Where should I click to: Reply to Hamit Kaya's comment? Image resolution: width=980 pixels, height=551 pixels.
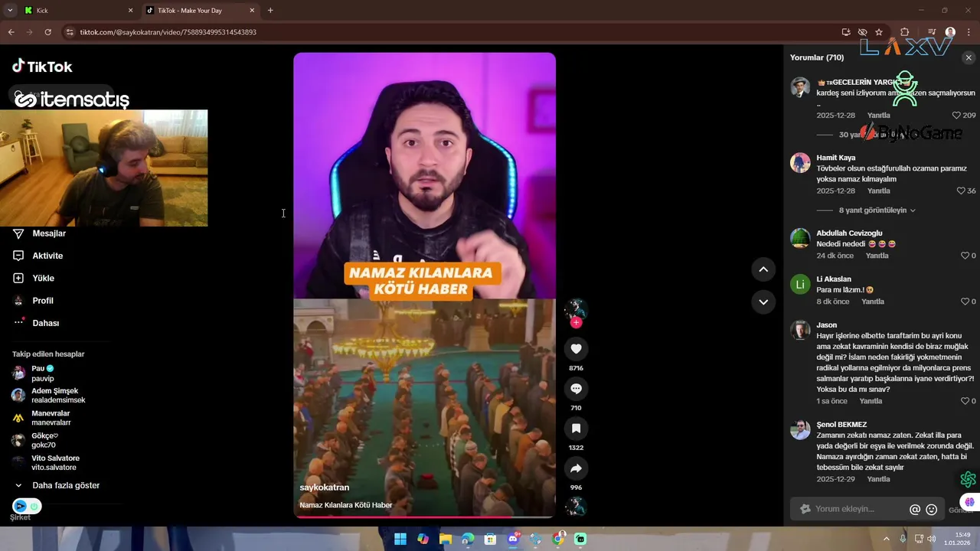click(878, 191)
